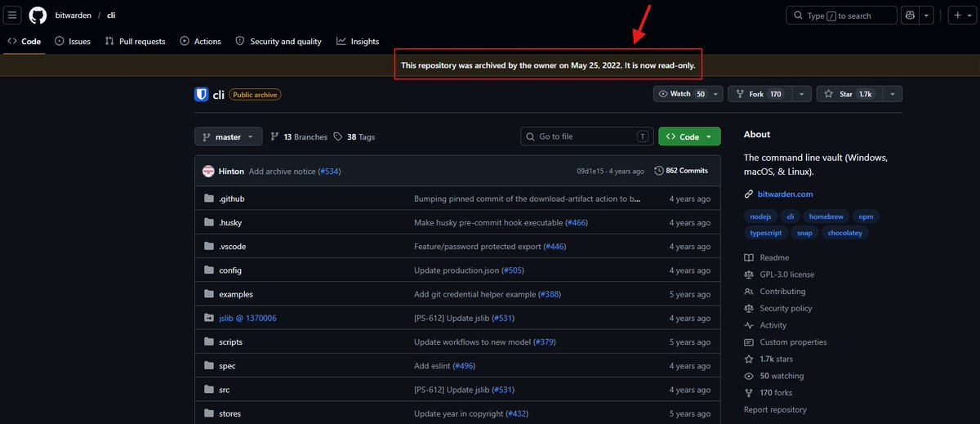
Task: Click the Watch button
Action: click(683, 94)
